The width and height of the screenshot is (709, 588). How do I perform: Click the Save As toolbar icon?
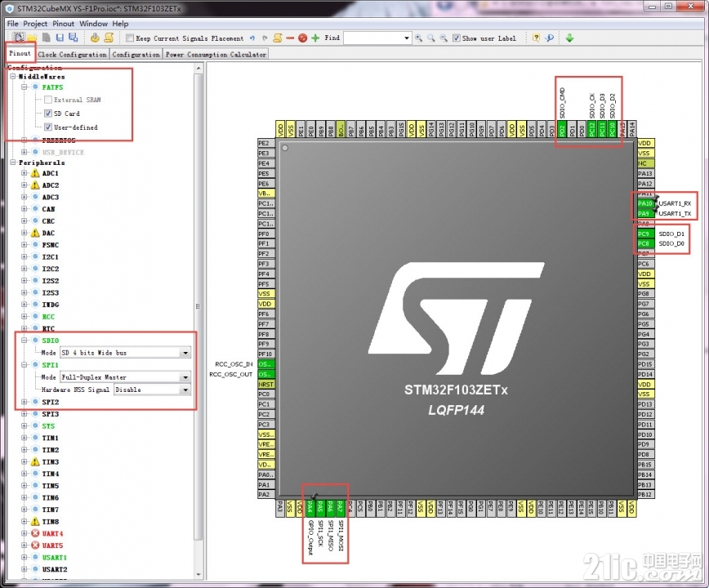coord(73,38)
